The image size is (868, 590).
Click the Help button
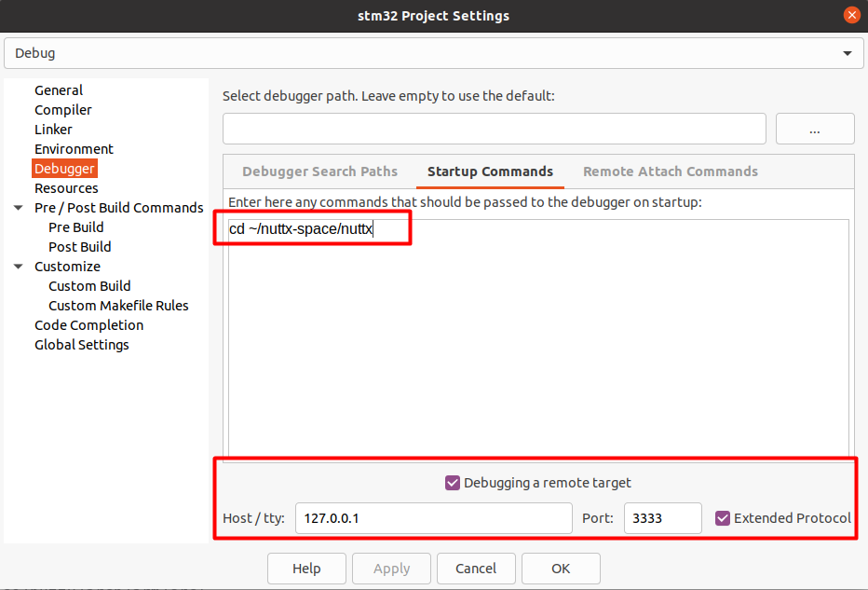(x=306, y=569)
